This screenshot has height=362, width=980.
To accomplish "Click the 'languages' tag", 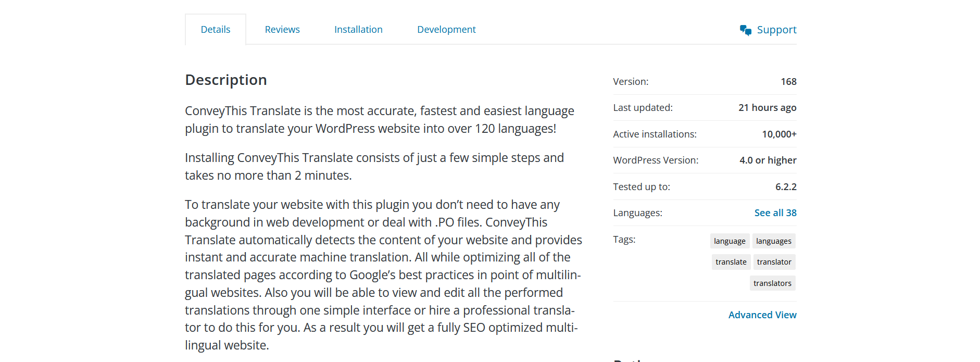I will (x=773, y=241).
